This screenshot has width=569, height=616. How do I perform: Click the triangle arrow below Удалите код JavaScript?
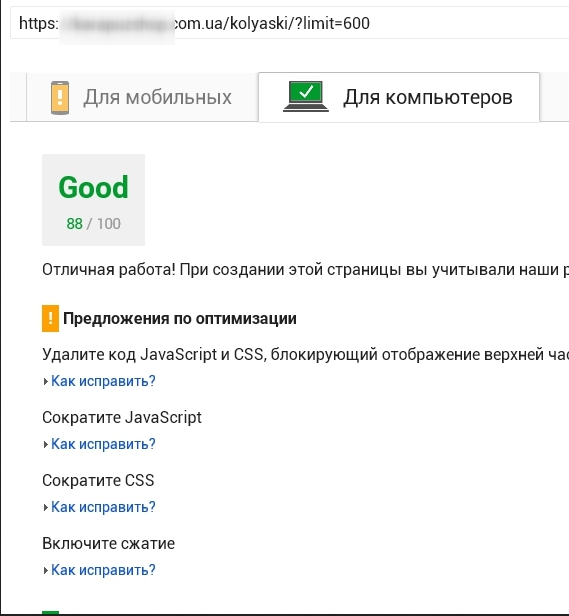46,381
